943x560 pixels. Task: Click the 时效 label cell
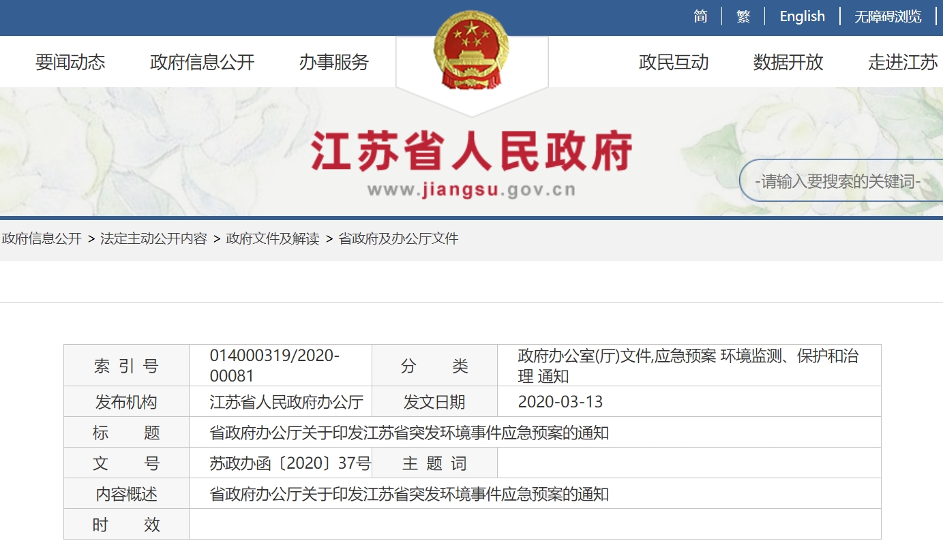(x=126, y=524)
